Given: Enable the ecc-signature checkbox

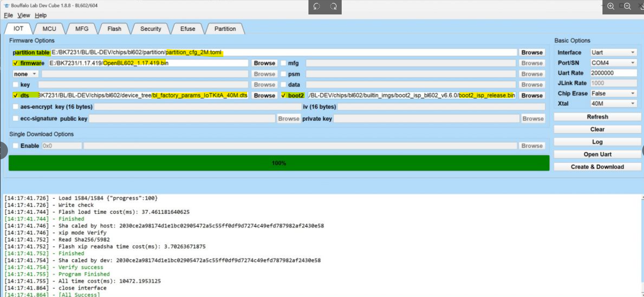Looking at the screenshot, I should [15, 118].
